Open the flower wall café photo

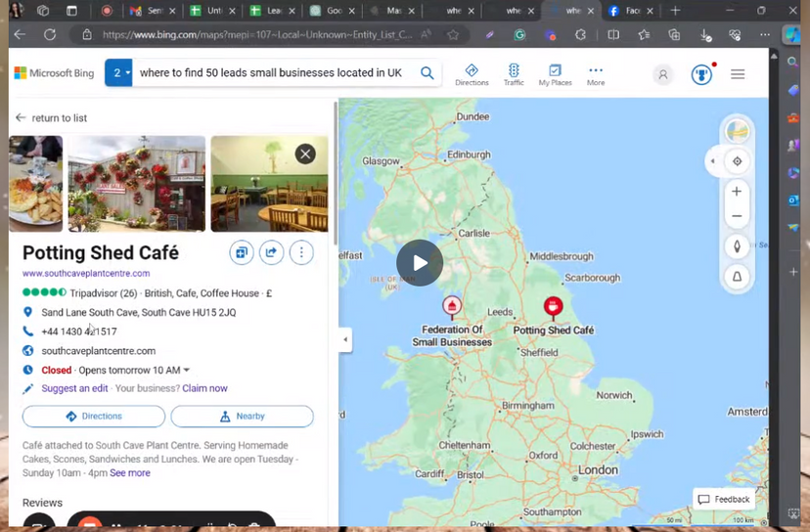(x=137, y=184)
